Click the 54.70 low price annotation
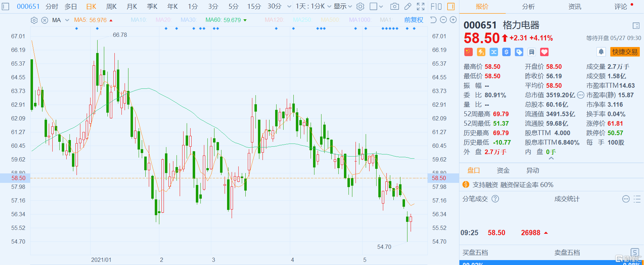This screenshot has height=265, width=644. pyautogui.click(x=384, y=247)
